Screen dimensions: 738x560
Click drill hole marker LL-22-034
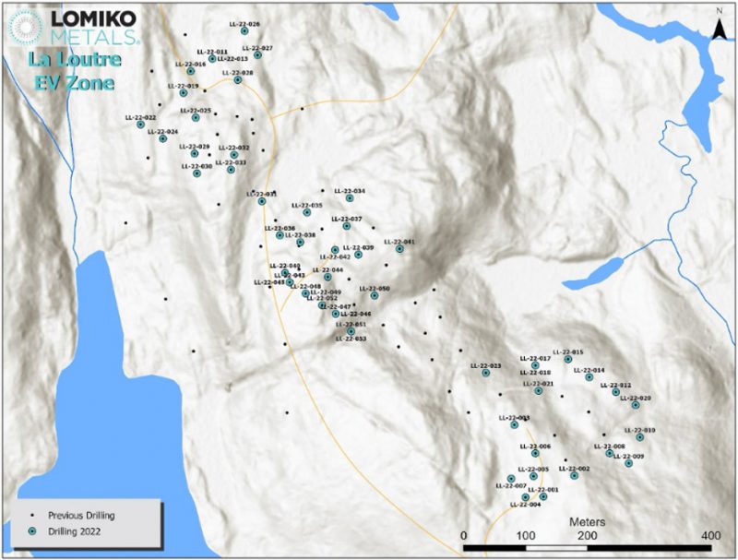(x=350, y=198)
